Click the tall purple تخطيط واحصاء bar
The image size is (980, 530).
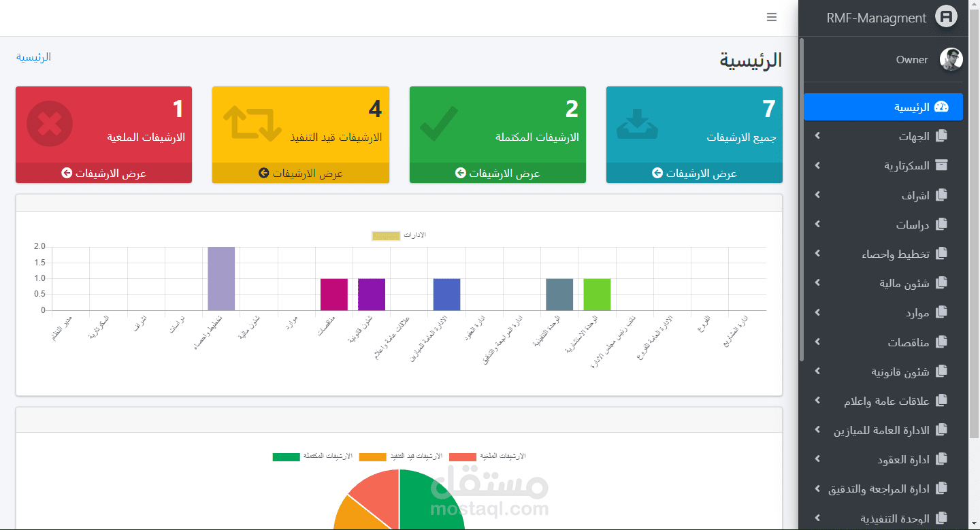[221, 278]
